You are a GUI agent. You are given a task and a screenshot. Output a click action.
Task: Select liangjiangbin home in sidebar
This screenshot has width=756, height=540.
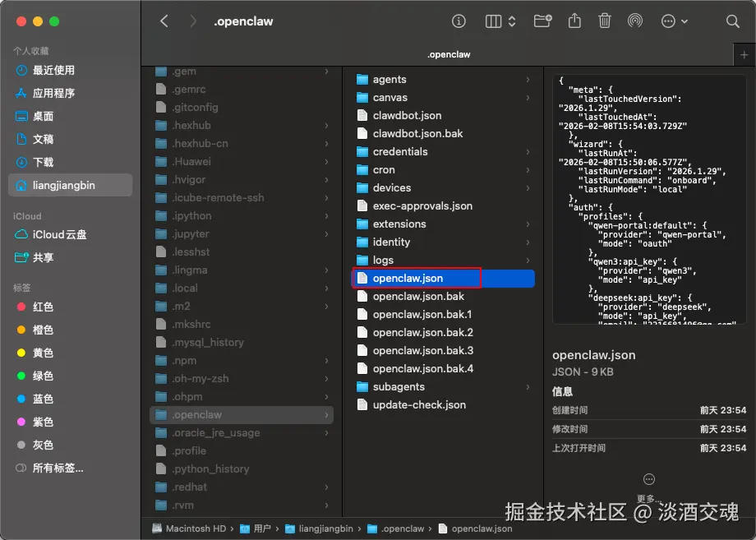tap(71, 185)
